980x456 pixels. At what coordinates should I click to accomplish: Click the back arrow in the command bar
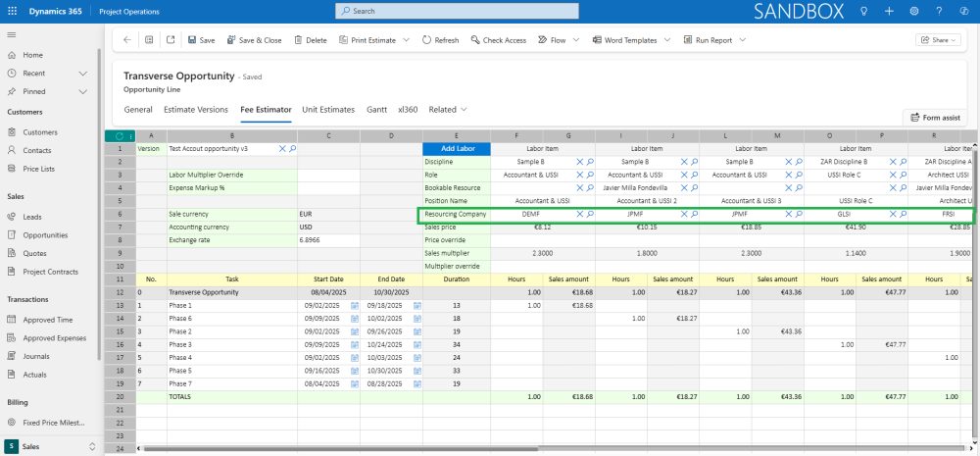[127, 40]
